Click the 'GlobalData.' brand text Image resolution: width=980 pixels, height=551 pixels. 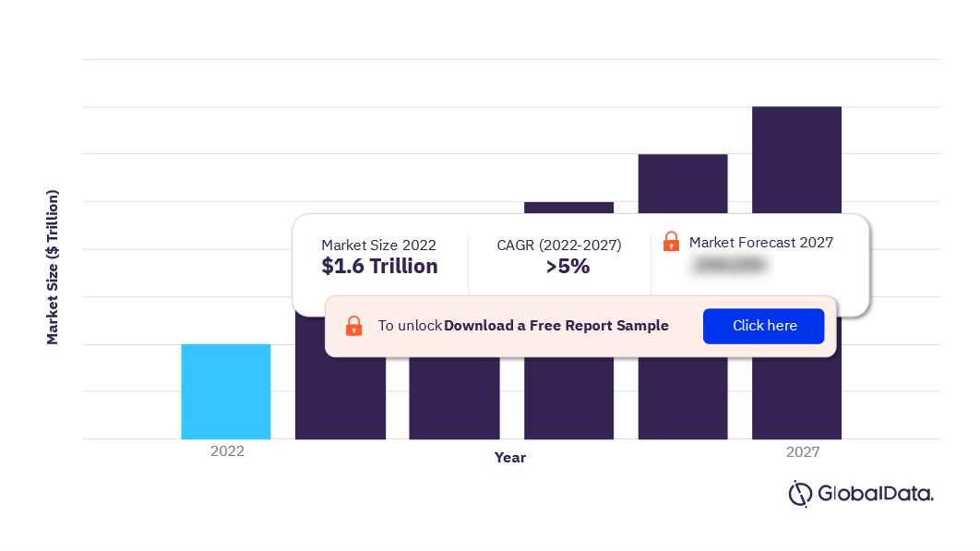pyautogui.click(x=875, y=494)
